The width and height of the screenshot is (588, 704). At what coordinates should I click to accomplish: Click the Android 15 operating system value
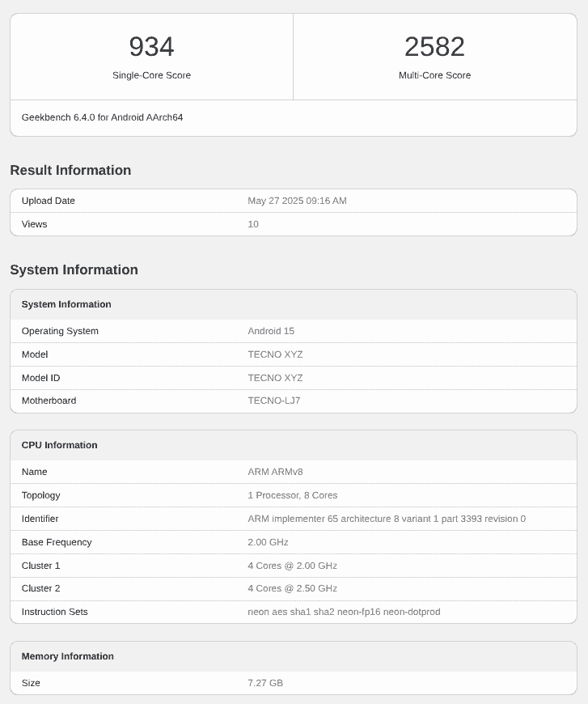[271, 331]
